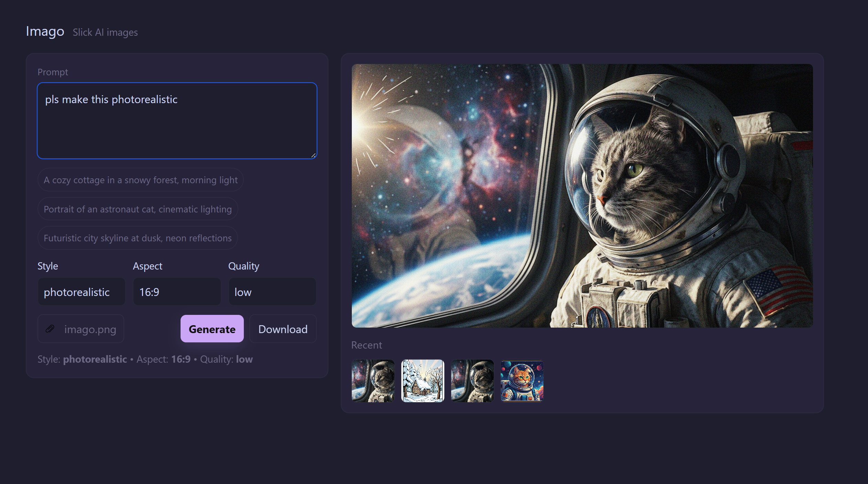This screenshot has height=484, width=868.
Task: Open the first recent astronaut cat thumbnail
Action: coord(373,381)
